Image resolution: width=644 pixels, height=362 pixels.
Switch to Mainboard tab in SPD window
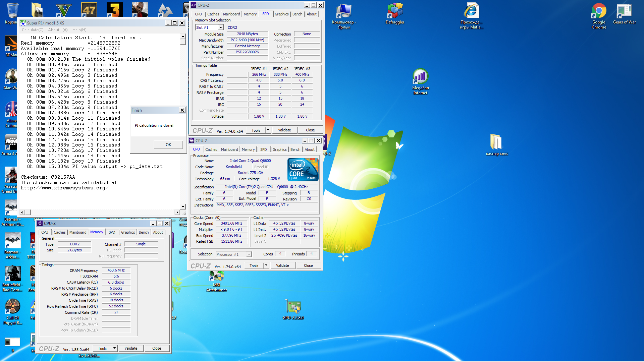coord(231,14)
